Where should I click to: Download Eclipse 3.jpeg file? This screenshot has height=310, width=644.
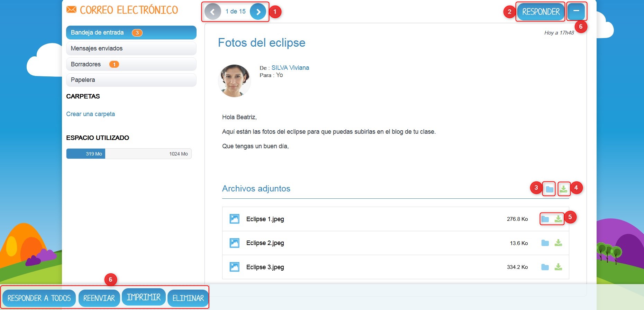558,267
